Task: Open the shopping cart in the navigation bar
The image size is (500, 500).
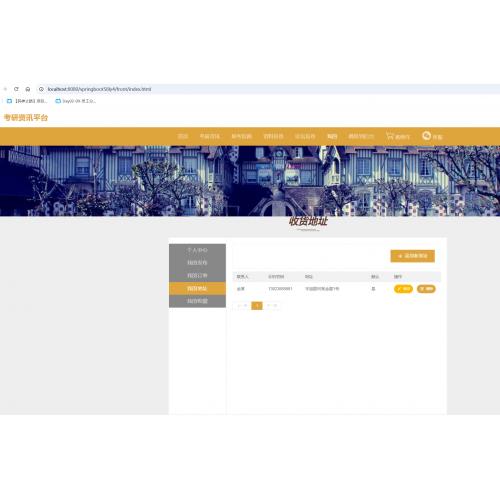Action: click(x=398, y=136)
